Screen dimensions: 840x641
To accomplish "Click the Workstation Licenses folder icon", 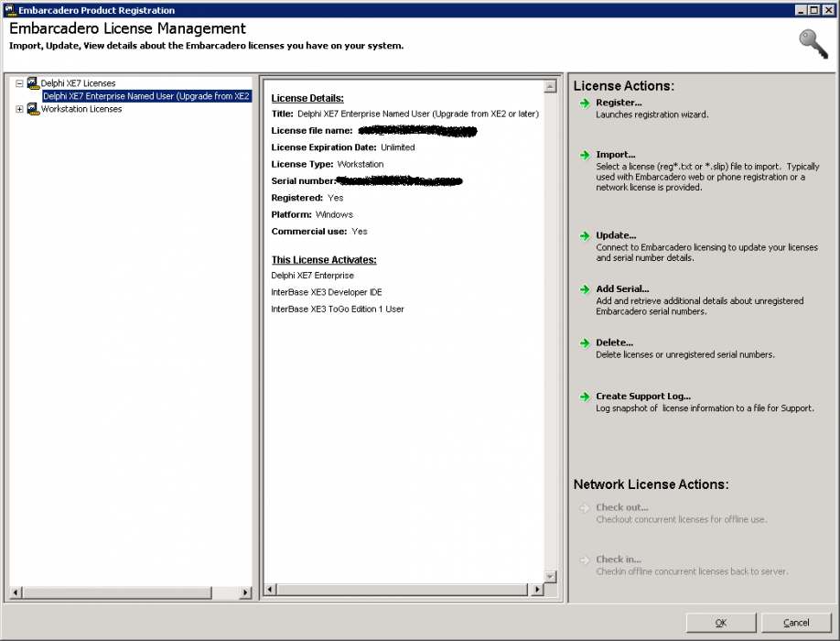I will click(33, 109).
